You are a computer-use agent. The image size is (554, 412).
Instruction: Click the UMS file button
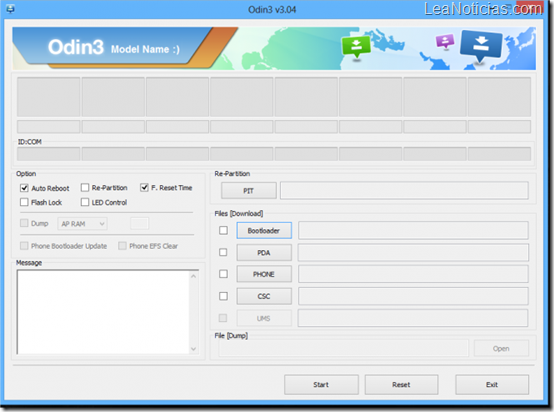pos(264,318)
